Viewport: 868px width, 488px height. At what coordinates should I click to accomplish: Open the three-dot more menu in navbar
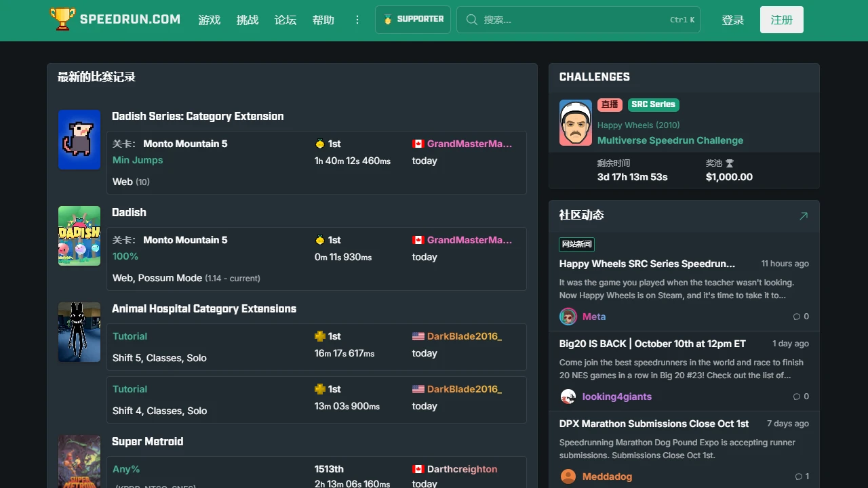(357, 20)
